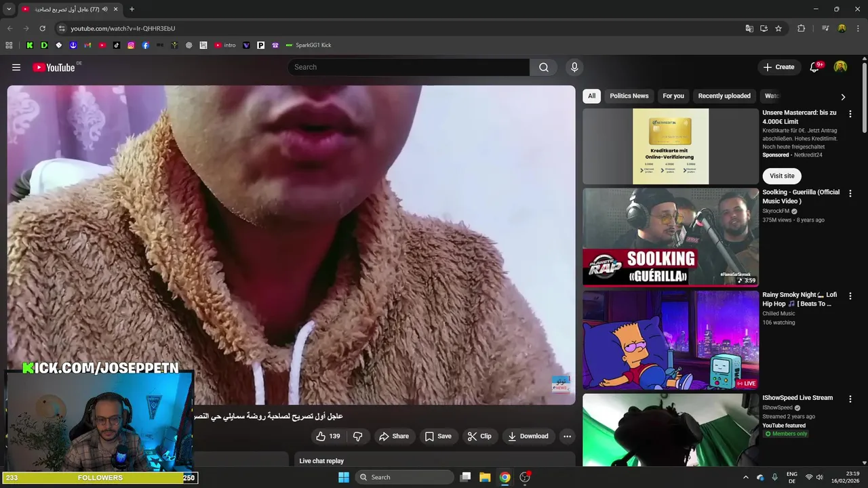Open the Kick bookmark in bookmarks bar
Viewport: 868px width, 488px height.
pos(30,45)
